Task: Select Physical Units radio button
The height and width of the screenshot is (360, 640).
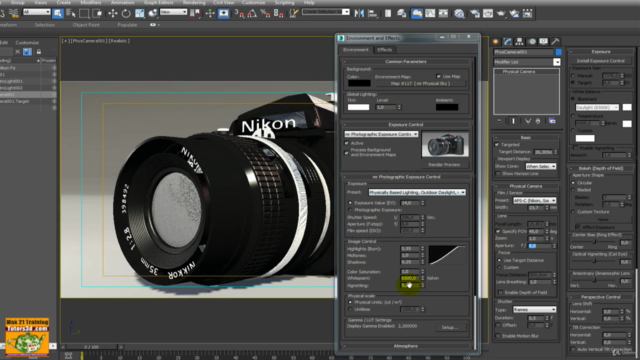Action: [350, 302]
